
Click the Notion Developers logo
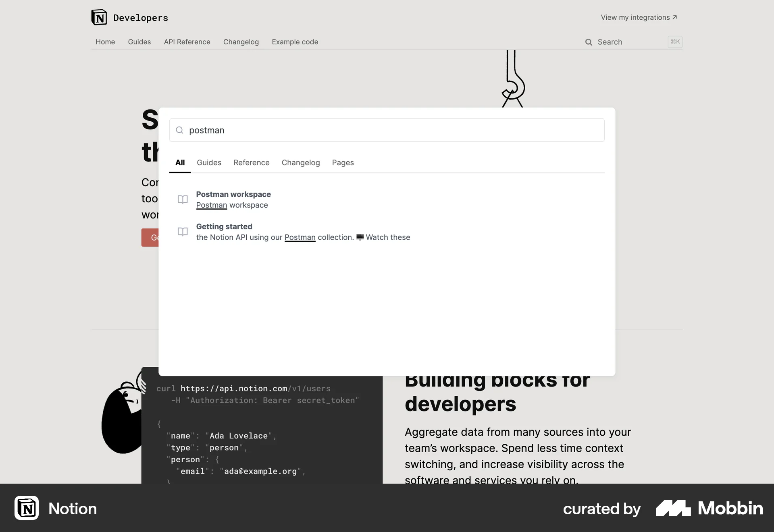coord(129,17)
